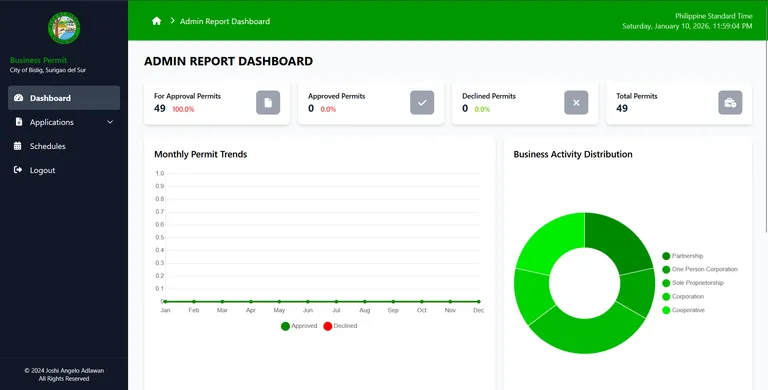Toggle Sole Proprietorship legend entry

tap(693, 283)
